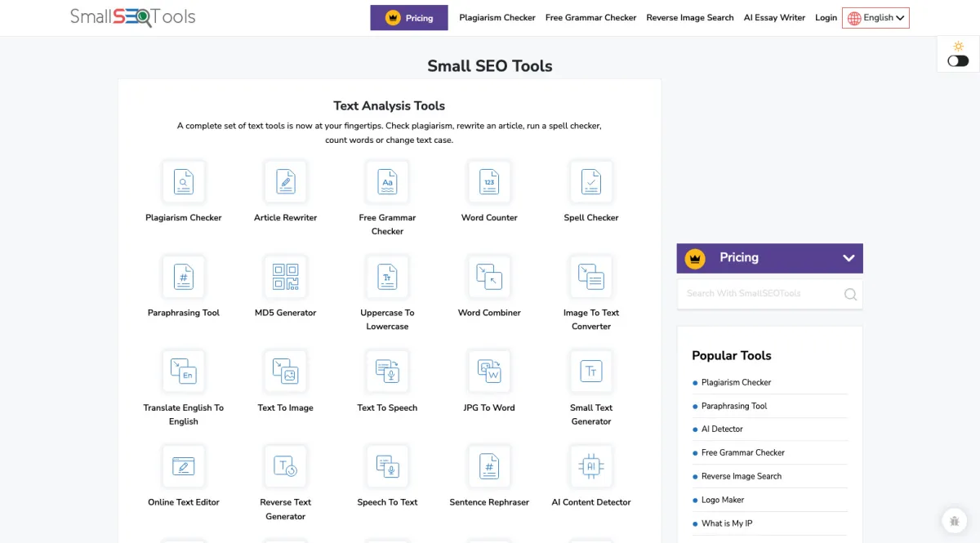Open the Sentence Rephraser icon
Image resolution: width=980 pixels, height=543 pixels.
pos(489,466)
